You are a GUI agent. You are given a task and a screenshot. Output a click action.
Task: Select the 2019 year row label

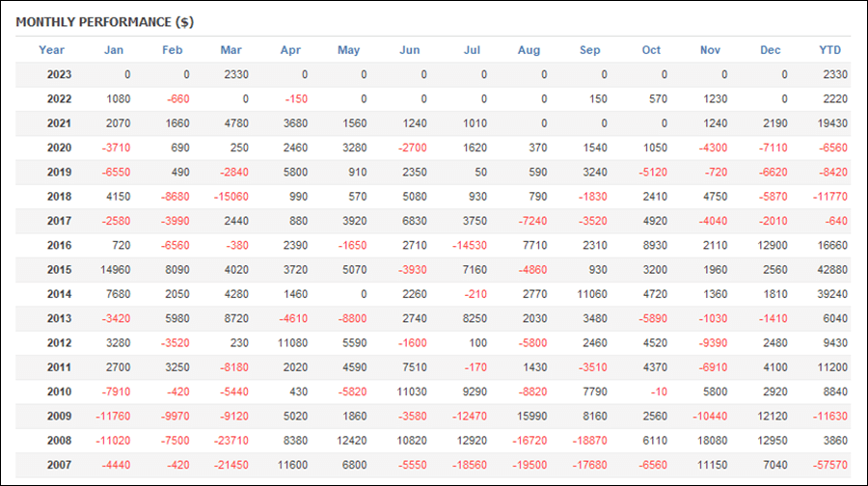[x=59, y=173]
